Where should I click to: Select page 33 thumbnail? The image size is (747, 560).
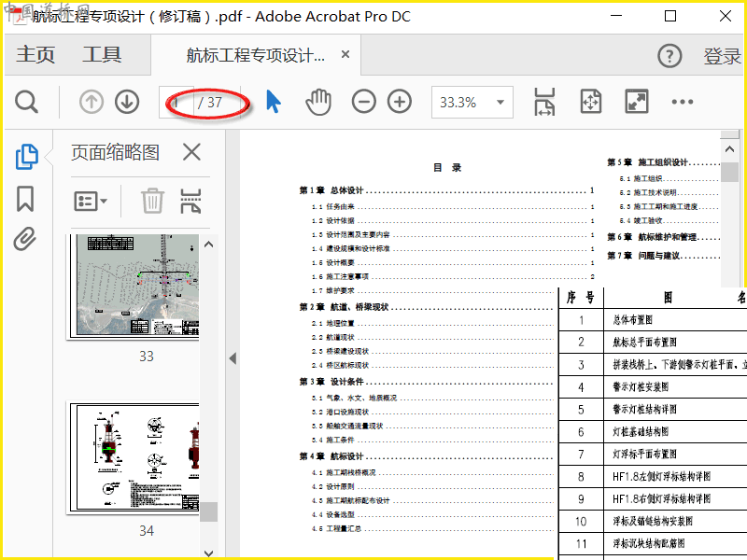(134, 286)
